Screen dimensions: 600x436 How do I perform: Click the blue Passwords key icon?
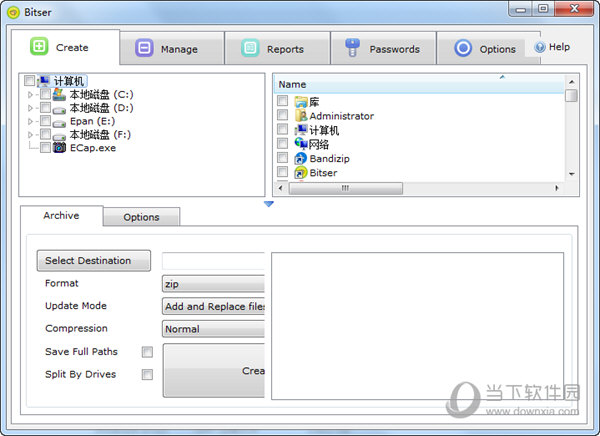(352, 48)
